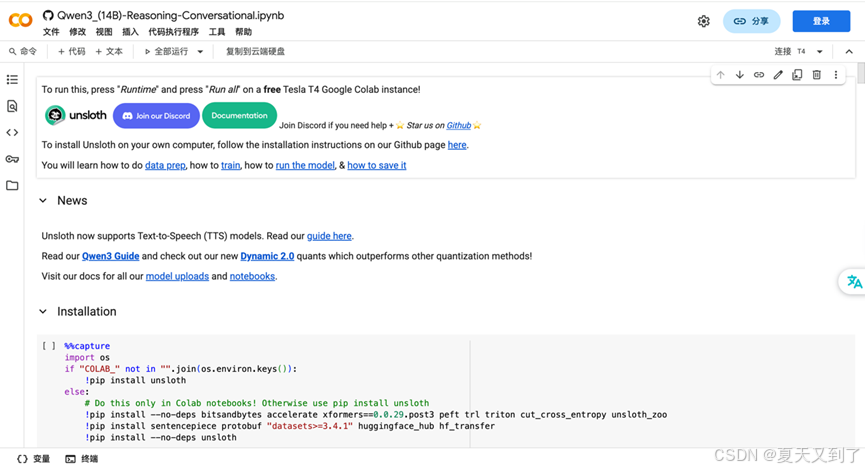The height and width of the screenshot is (470, 865).
Task: Collapse the header with up chevron
Action: tap(849, 51)
